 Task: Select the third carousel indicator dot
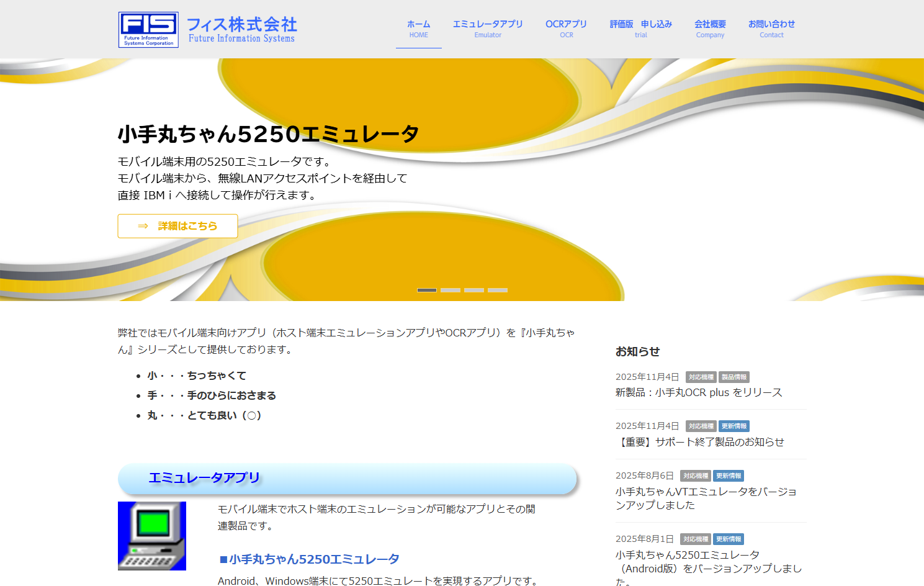click(474, 289)
